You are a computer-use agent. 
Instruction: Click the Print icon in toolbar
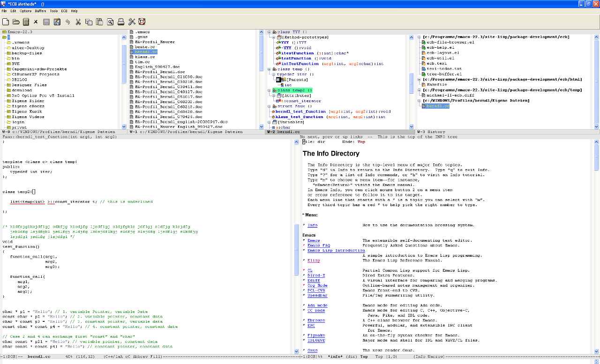(x=120, y=22)
